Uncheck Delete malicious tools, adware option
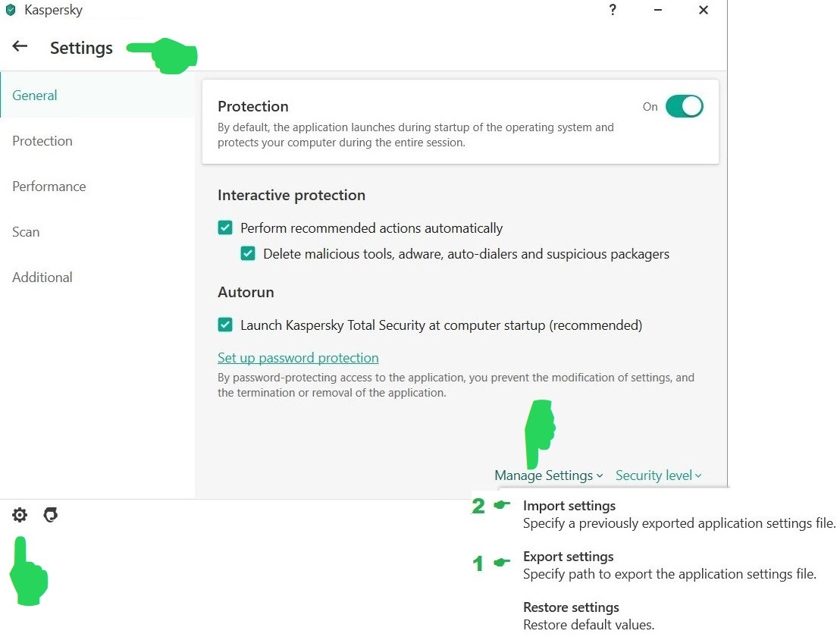This screenshot has height=640, width=840. (248, 253)
